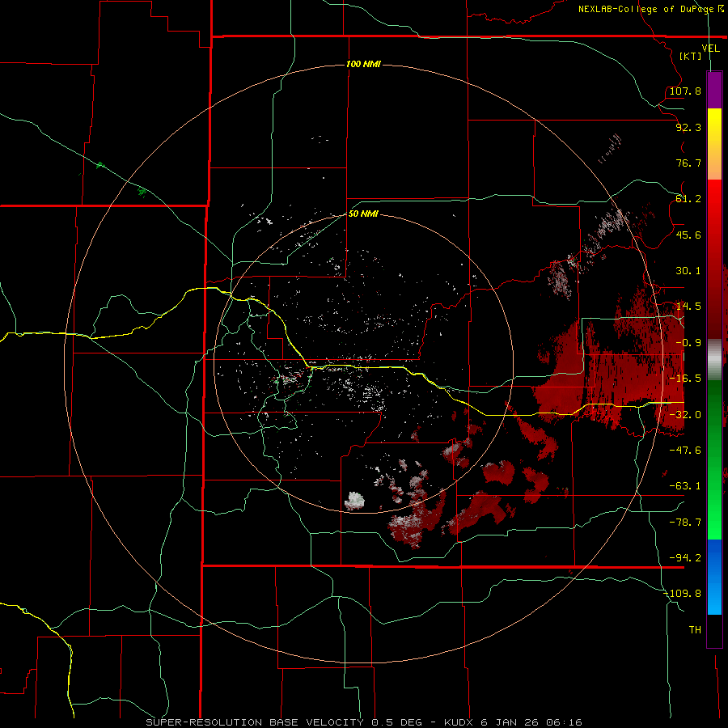Click the 76.7 velocity scale value
The width and height of the screenshot is (728, 728).
[688, 163]
